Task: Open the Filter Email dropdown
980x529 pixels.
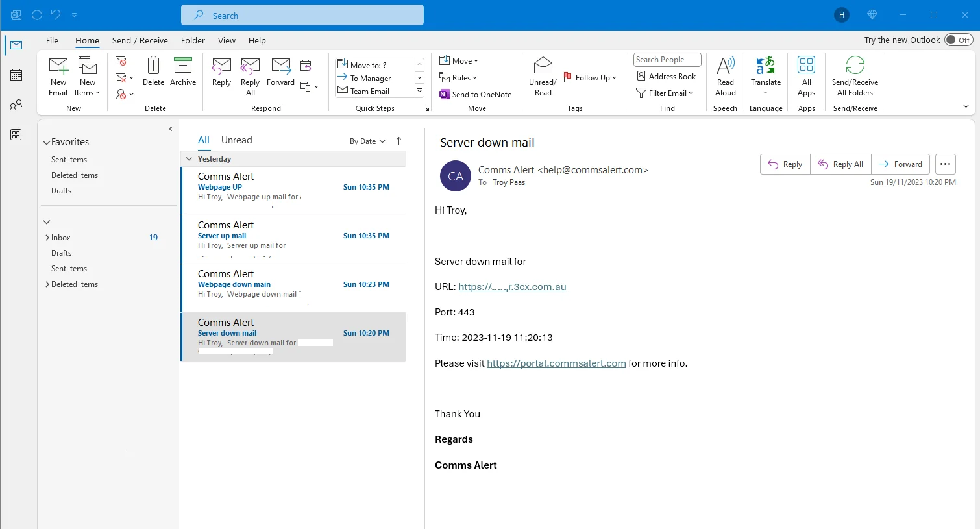Action: pos(665,93)
